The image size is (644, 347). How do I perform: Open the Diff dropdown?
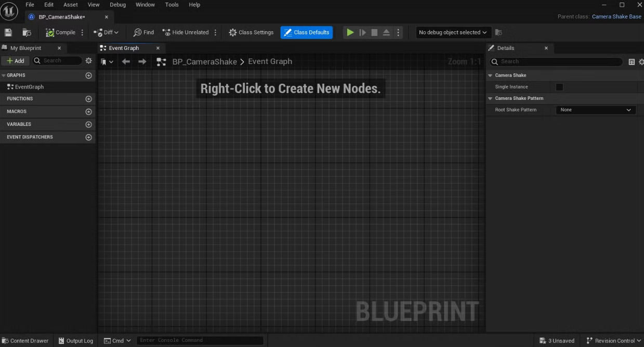[106, 32]
